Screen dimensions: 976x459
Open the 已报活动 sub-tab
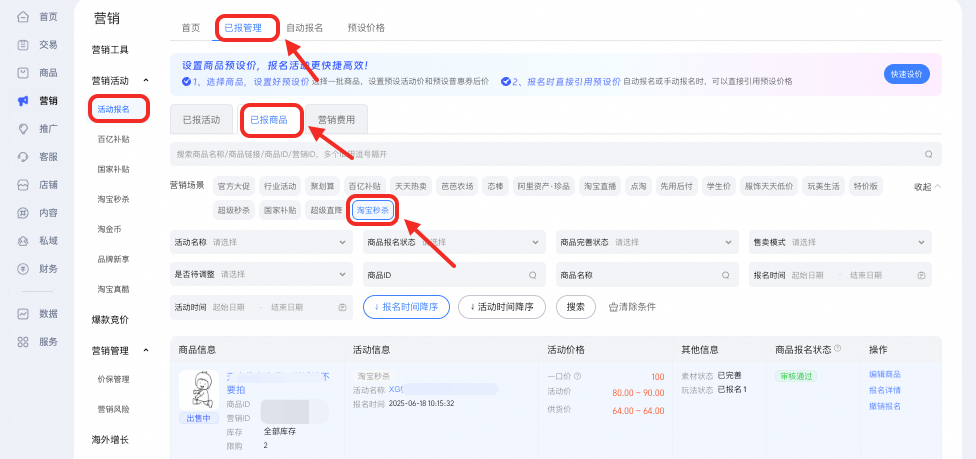pyautogui.click(x=201, y=120)
